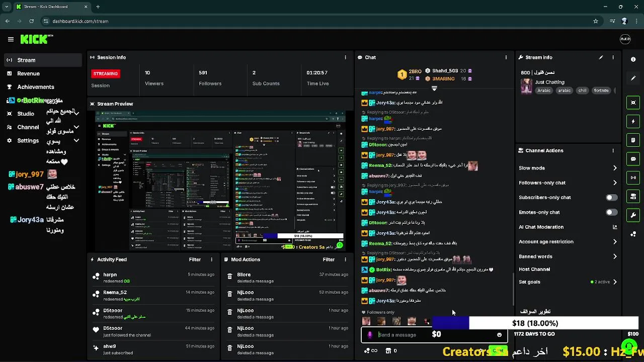Bookmark this page with star icon
The width and height of the screenshot is (644, 362).
point(596,21)
